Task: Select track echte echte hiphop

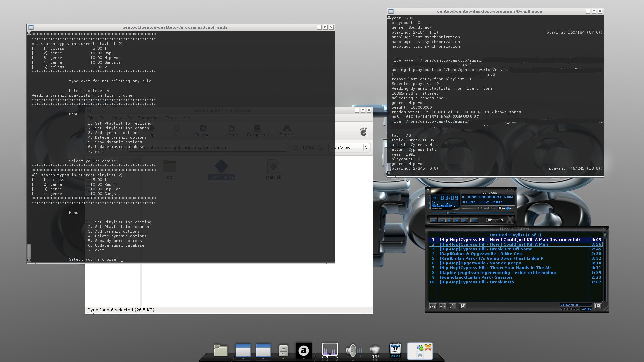Action: tap(516, 273)
